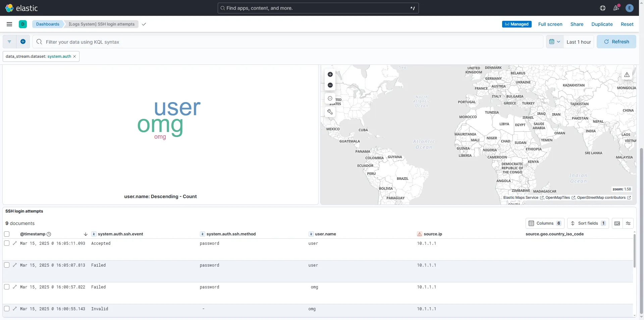Open the date quick menu dropdown

(x=554, y=42)
